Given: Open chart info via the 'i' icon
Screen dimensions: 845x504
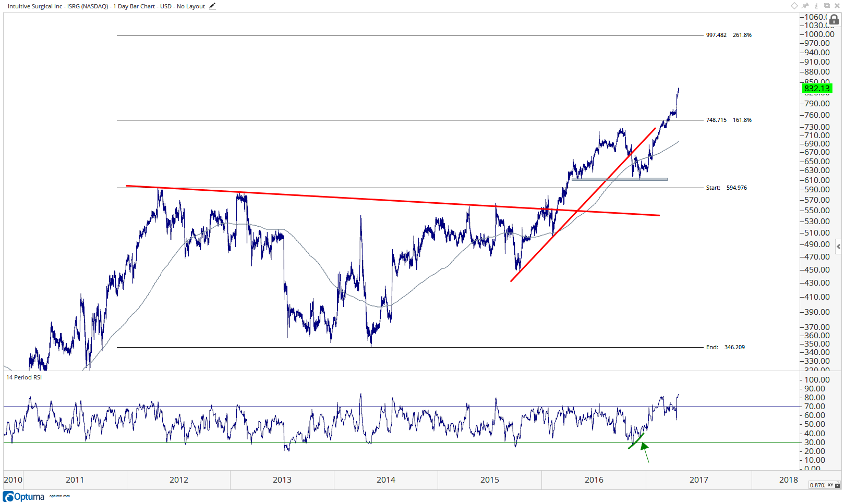Looking at the screenshot, I should 816,6.
